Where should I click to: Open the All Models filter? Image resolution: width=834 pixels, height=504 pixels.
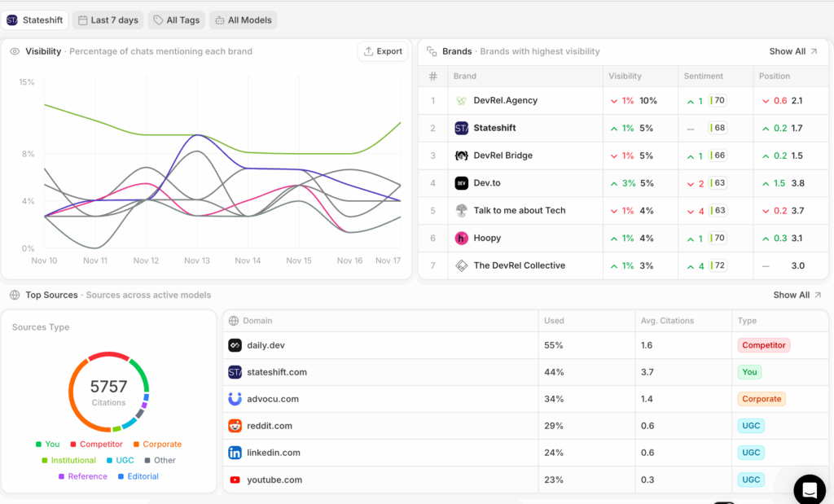[x=243, y=20]
